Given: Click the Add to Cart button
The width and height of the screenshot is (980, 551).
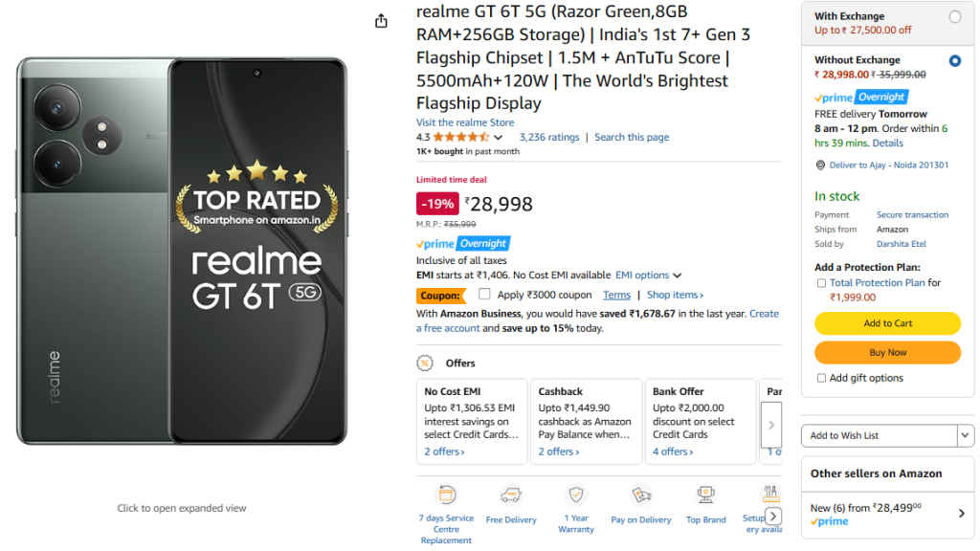Looking at the screenshot, I should (x=886, y=323).
